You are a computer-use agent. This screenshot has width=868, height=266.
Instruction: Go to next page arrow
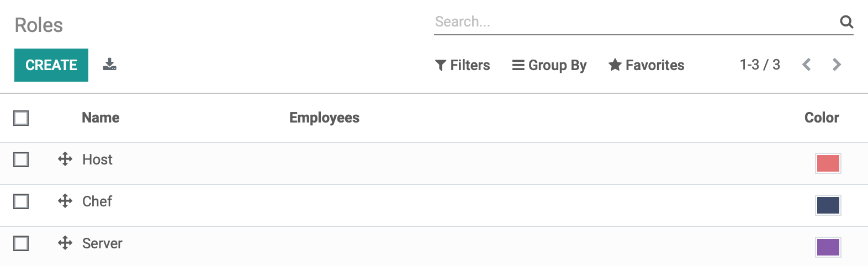[x=837, y=65]
